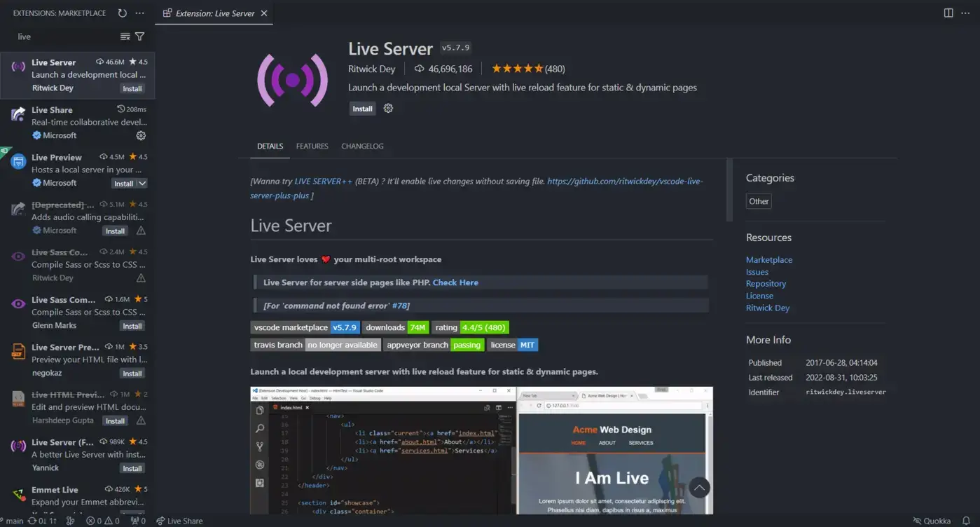Install Live Server from the detail header
980x527 pixels.
[362, 109]
